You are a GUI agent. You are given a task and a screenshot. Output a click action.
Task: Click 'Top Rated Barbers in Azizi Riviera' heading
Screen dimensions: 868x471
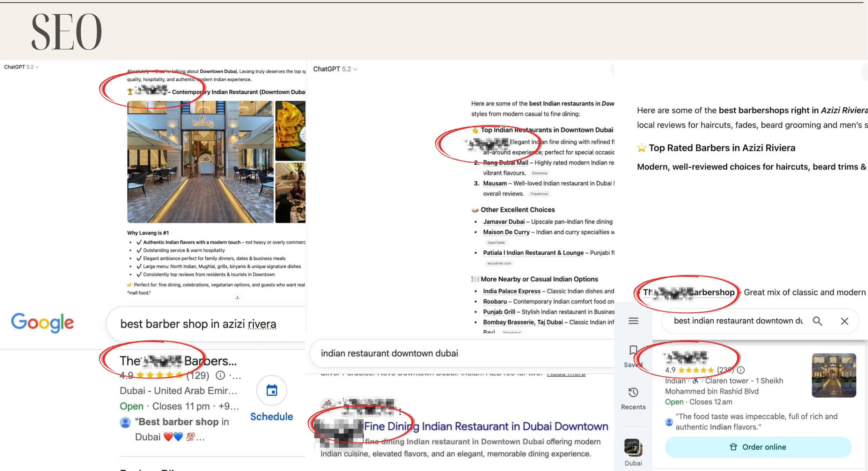tap(722, 148)
